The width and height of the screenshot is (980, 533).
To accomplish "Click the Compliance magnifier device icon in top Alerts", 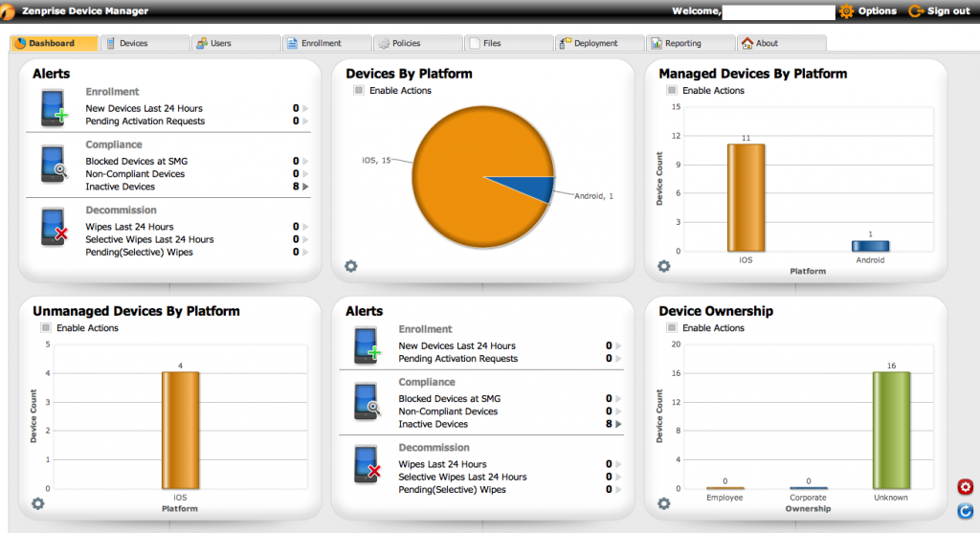I will tap(54, 163).
